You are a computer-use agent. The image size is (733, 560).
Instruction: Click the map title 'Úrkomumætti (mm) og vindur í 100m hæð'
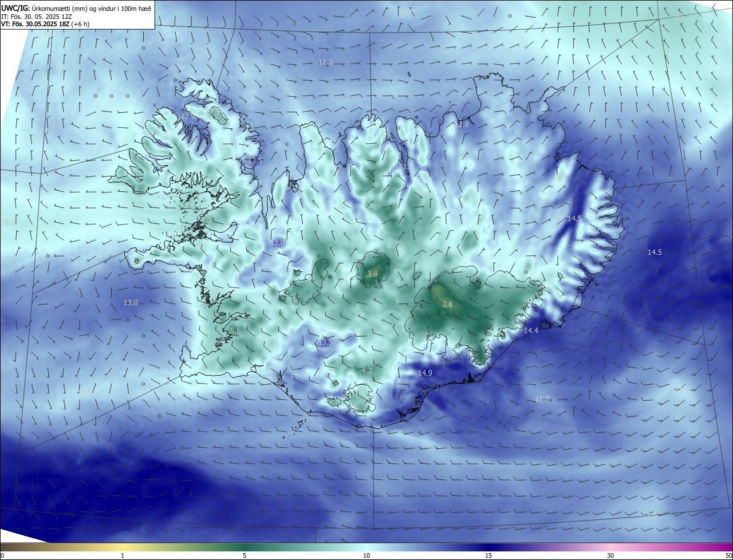pos(90,8)
